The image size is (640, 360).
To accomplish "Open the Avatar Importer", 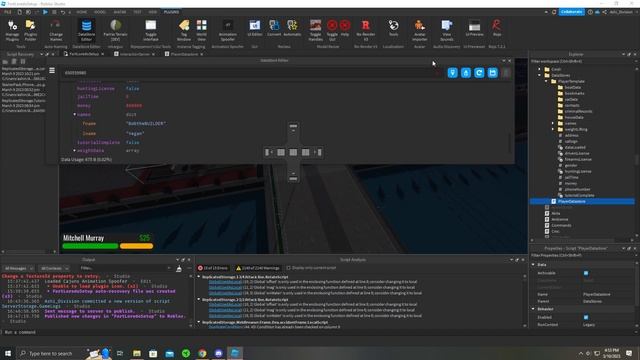I will 420,30.
